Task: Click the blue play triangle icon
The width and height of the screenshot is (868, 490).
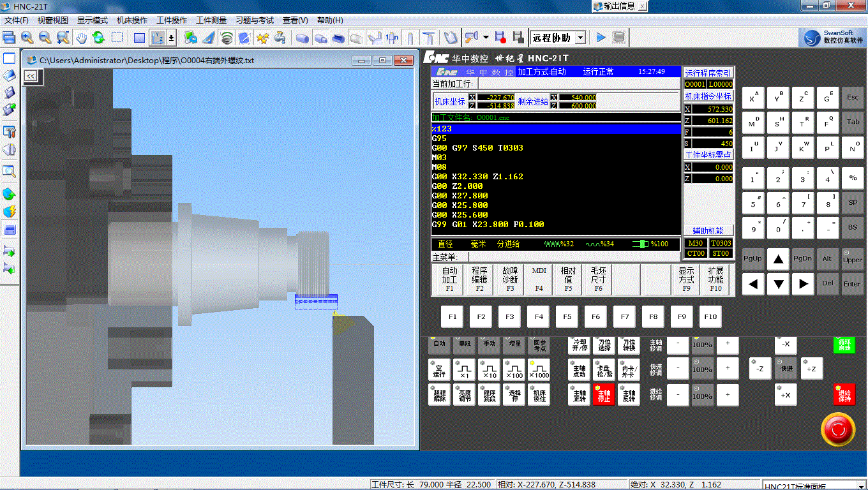Action: pos(601,38)
